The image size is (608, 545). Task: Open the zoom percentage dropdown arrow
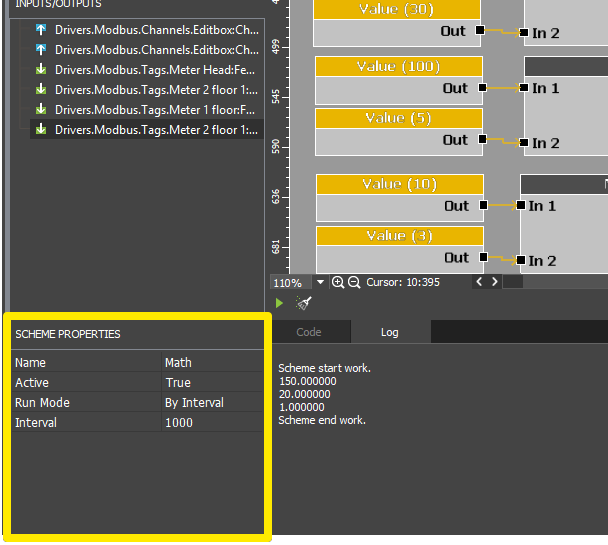pyautogui.click(x=321, y=283)
